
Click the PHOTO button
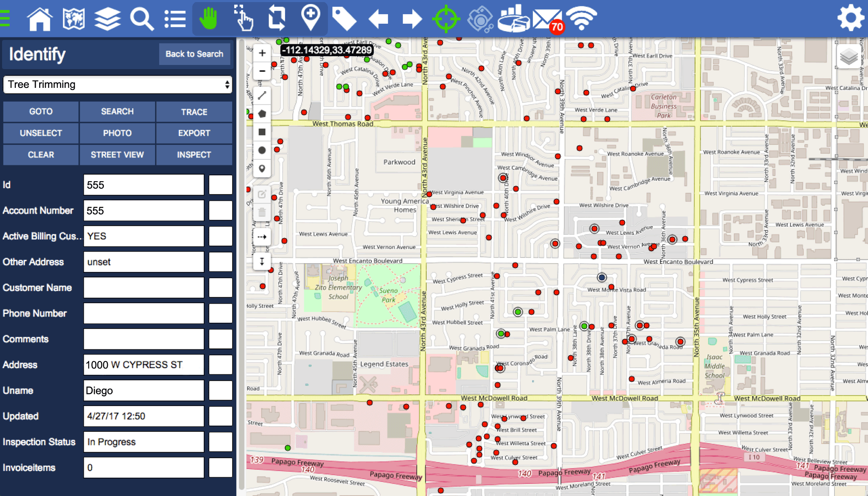(118, 133)
